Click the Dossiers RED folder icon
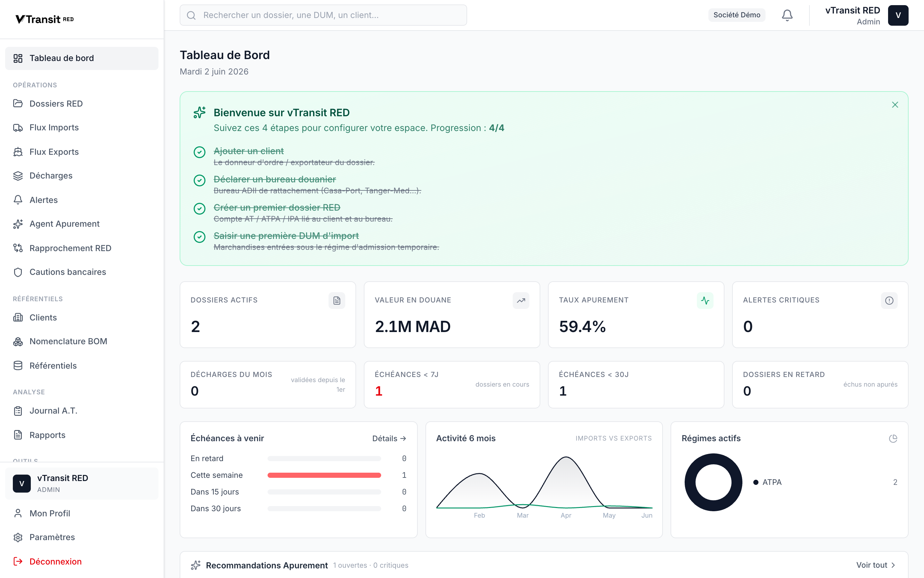The image size is (924, 578). [x=18, y=104]
